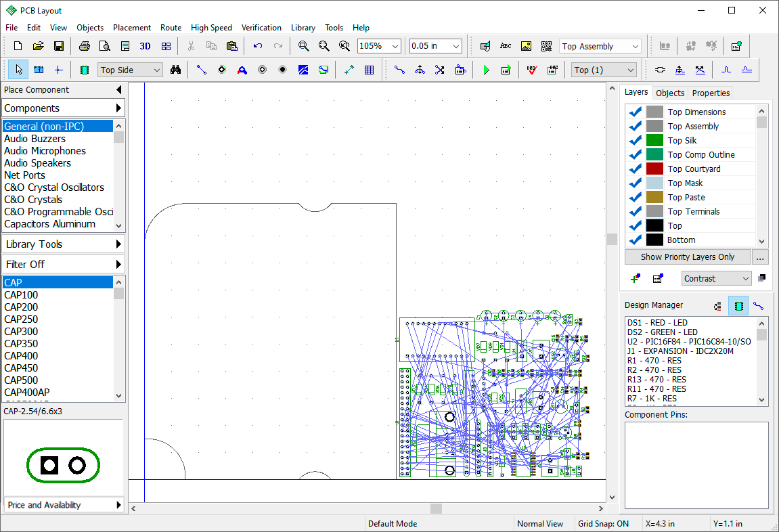
Task: Switch to the Objects tab
Action: pos(670,93)
